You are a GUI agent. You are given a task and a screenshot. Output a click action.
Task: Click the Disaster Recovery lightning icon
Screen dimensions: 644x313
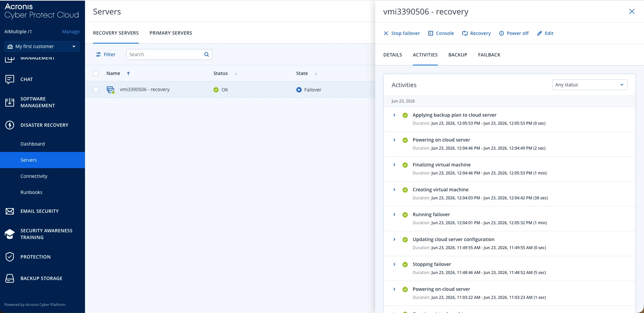pyautogui.click(x=10, y=125)
